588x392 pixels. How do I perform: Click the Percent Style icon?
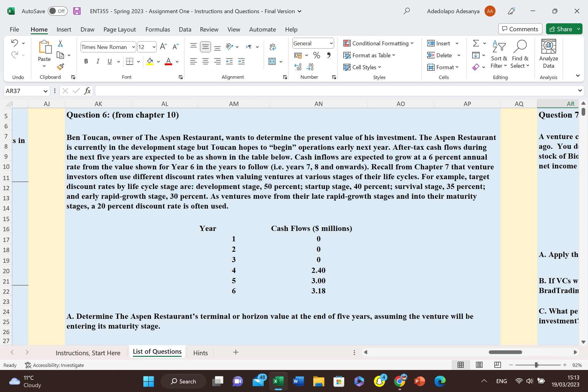click(316, 55)
